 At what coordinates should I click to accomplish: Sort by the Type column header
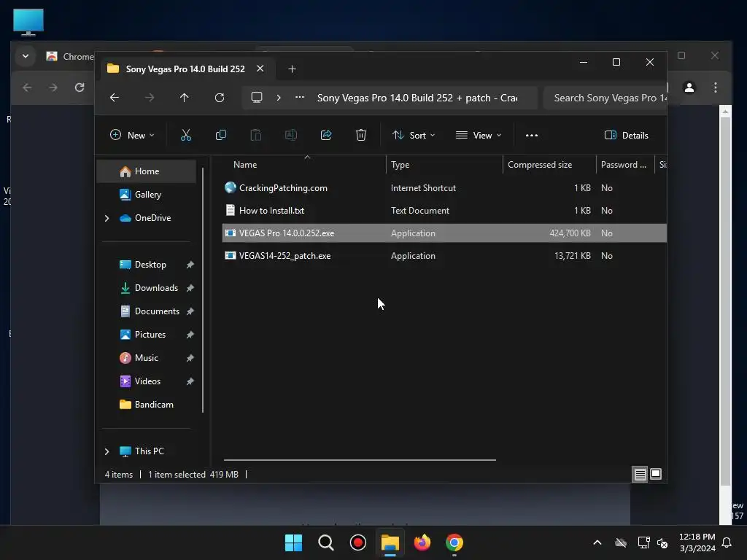click(444, 165)
